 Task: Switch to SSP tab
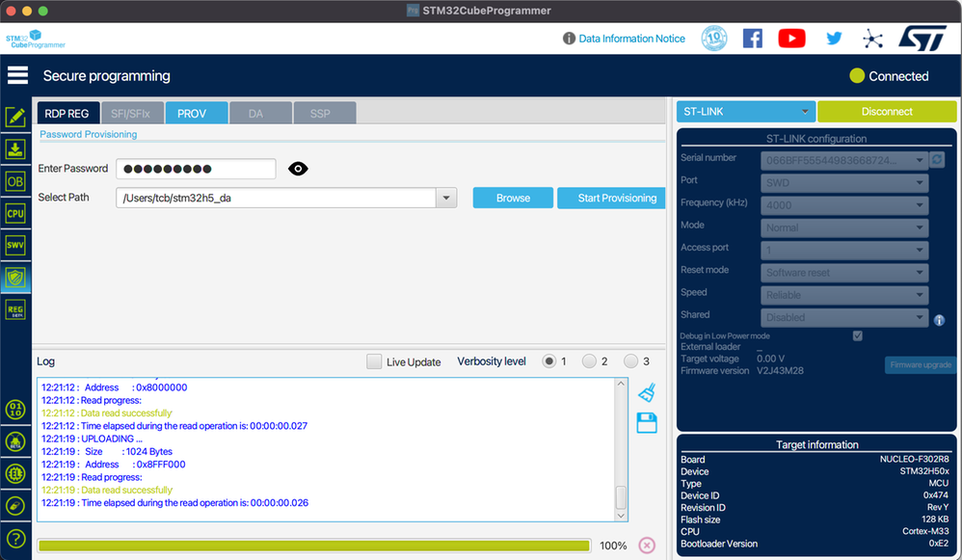click(x=325, y=114)
